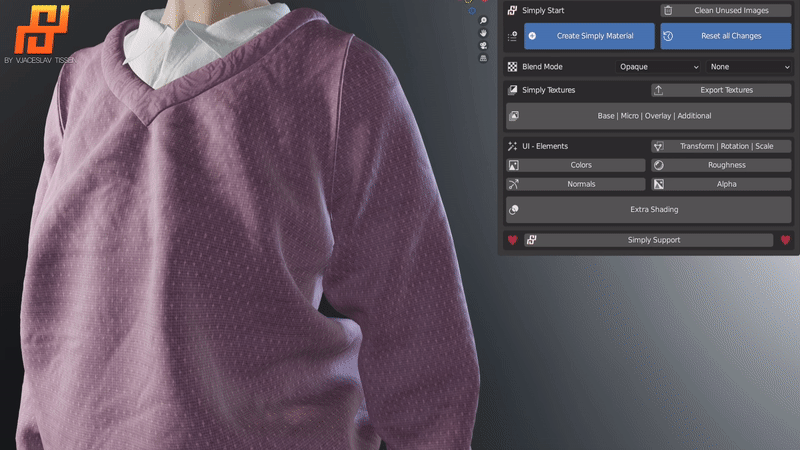Select the pan hand viewport icon
The height and width of the screenshot is (450, 800).
(x=484, y=32)
